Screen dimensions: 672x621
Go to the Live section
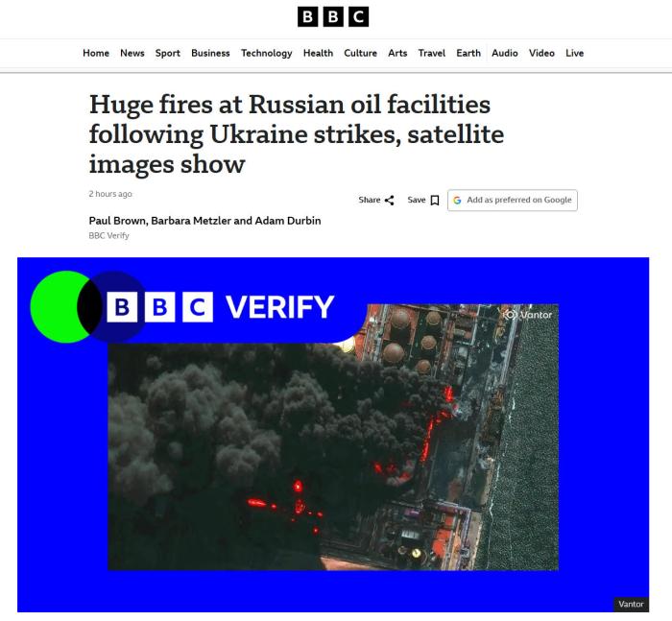point(574,53)
